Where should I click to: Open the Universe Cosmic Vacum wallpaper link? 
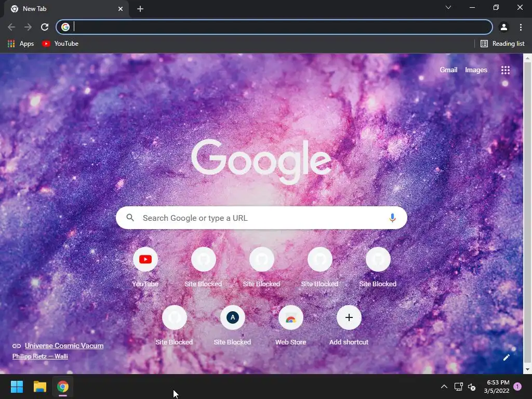(64, 345)
